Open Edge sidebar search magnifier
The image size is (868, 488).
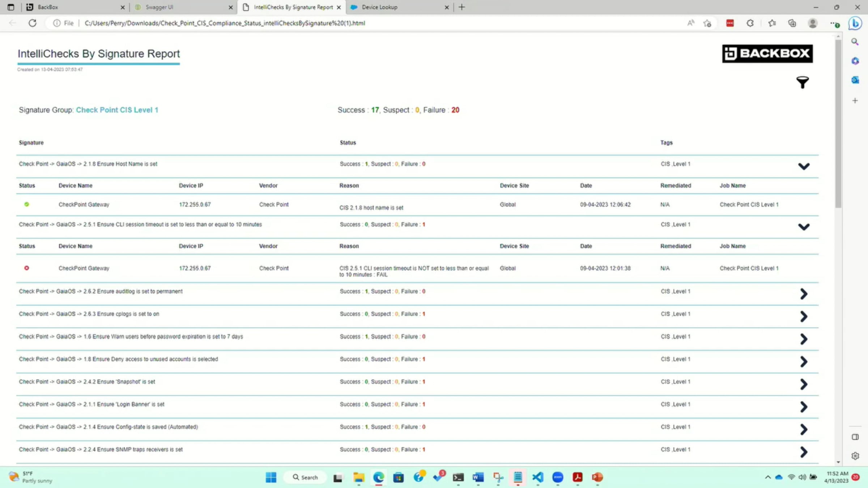coord(855,42)
